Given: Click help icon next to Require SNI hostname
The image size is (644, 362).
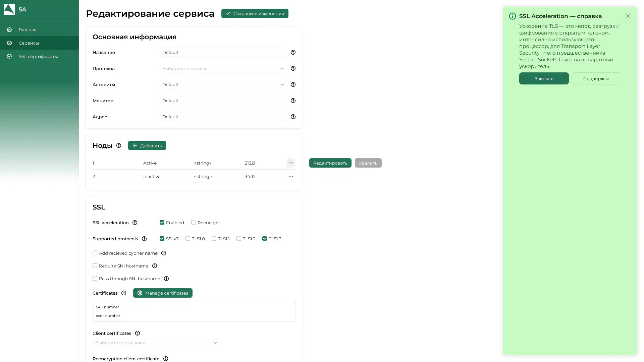Looking at the screenshot, I should (x=155, y=266).
